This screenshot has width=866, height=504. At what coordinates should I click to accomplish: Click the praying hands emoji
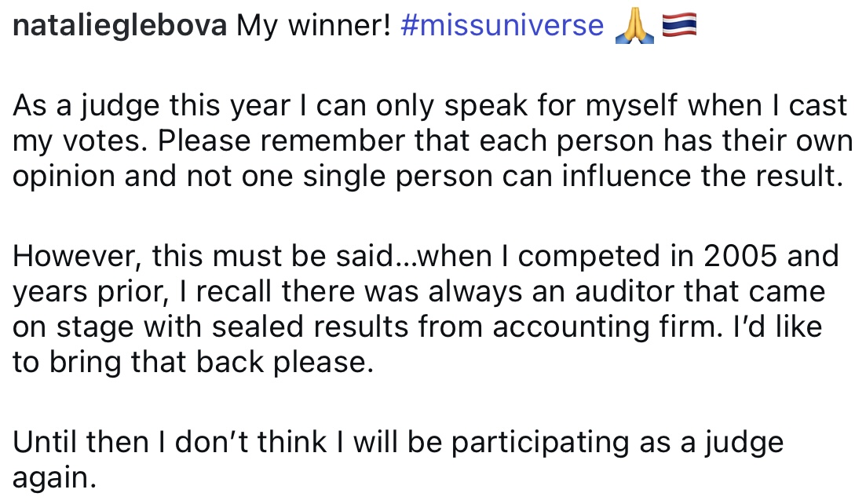tap(634, 27)
